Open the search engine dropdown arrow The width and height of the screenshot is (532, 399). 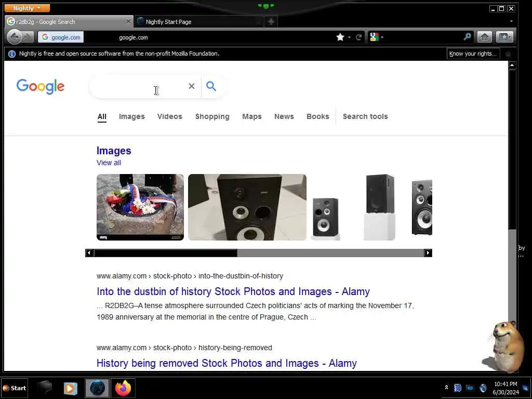(x=382, y=37)
